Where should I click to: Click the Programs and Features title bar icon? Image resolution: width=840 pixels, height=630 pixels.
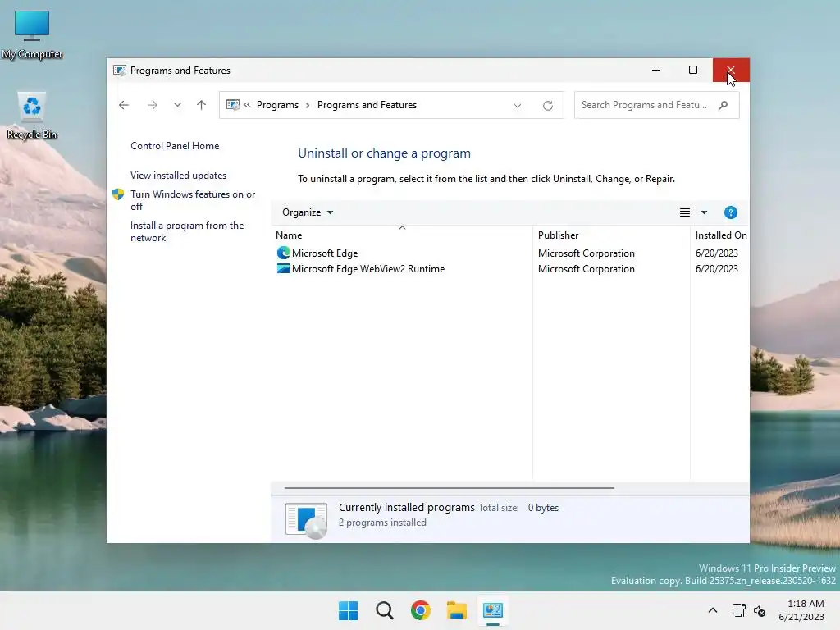120,71
